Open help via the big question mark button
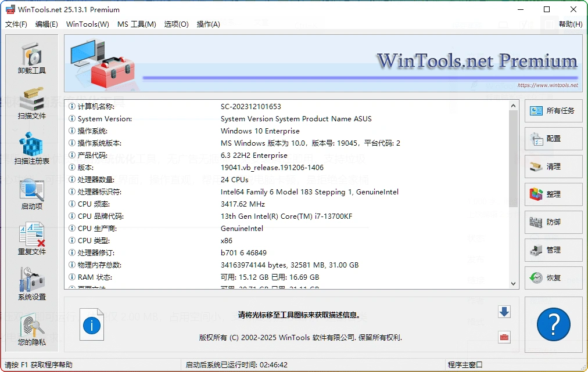 point(553,324)
